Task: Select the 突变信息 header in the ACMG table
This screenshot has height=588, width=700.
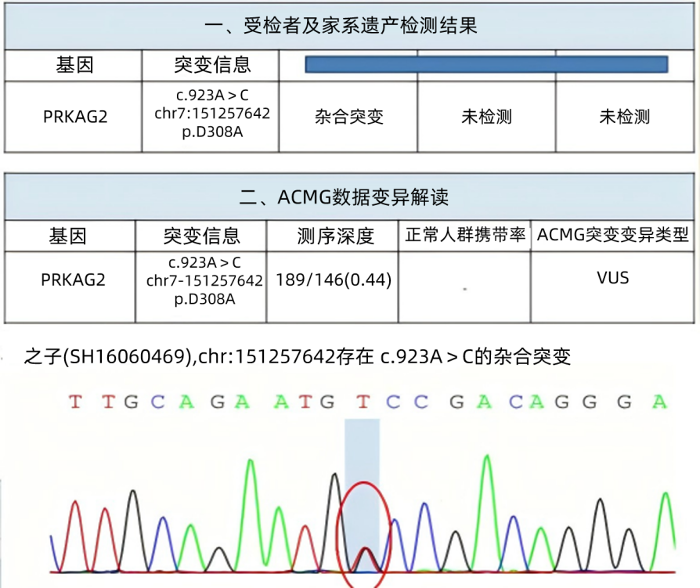Action: click(x=201, y=236)
